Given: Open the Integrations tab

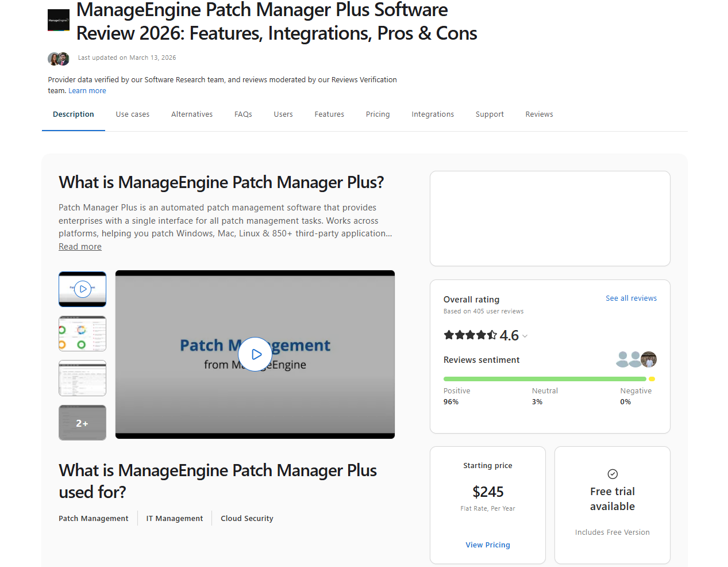Looking at the screenshot, I should tap(433, 114).
